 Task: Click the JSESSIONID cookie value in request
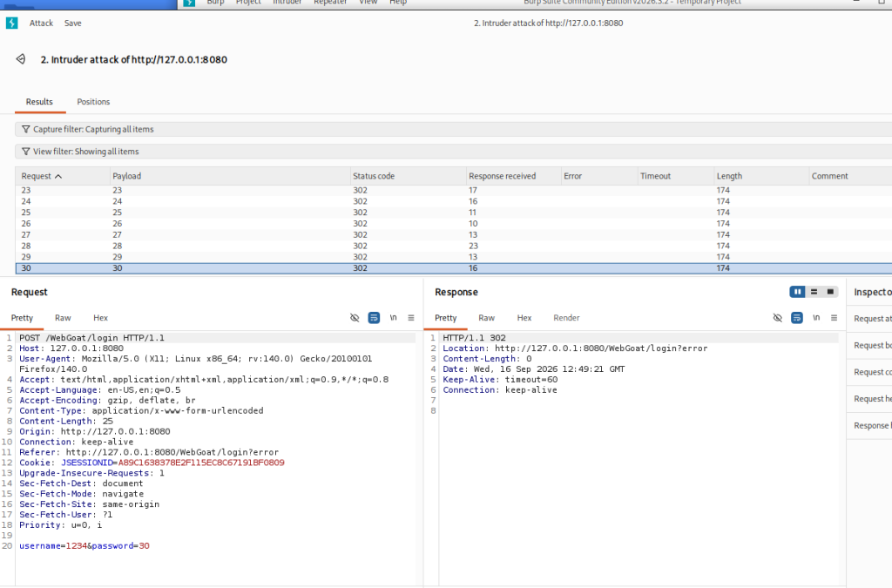click(x=201, y=463)
